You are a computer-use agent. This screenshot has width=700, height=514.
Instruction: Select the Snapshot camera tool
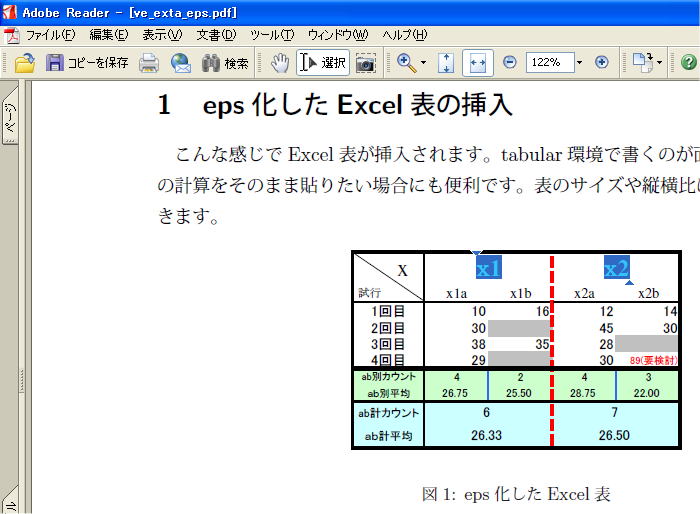(366, 63)
